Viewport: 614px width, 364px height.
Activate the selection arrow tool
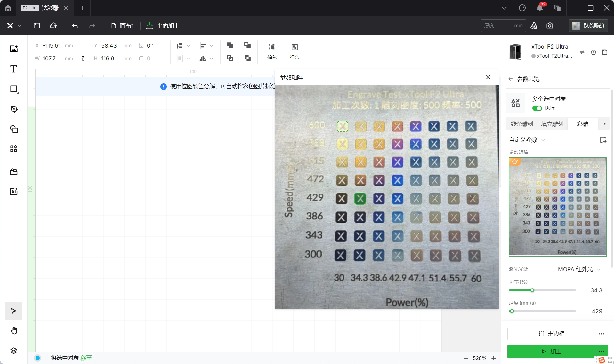click(x=13, y=311)
